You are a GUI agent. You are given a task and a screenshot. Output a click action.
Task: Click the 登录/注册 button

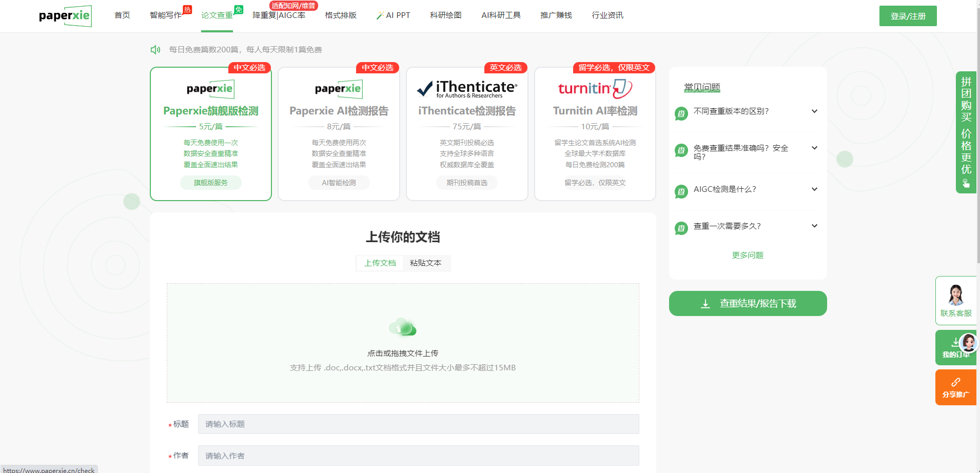[x=908, y=16]
